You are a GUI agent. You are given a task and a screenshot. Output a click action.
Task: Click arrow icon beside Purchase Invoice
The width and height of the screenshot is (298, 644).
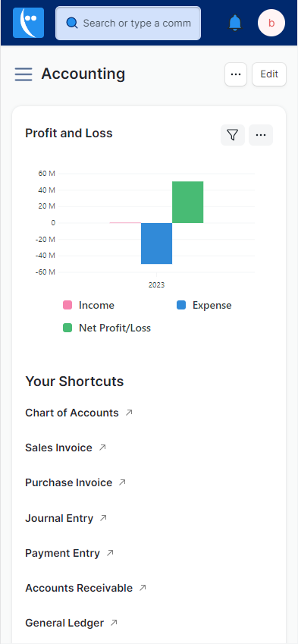click(x=122, y=482)
